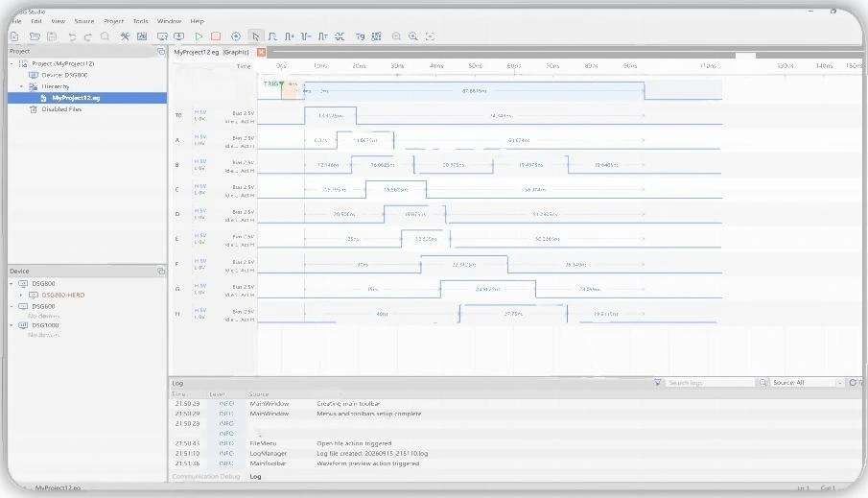Select the add pulse tool
This screenshot has height=498, width=868.
[289, 36]
